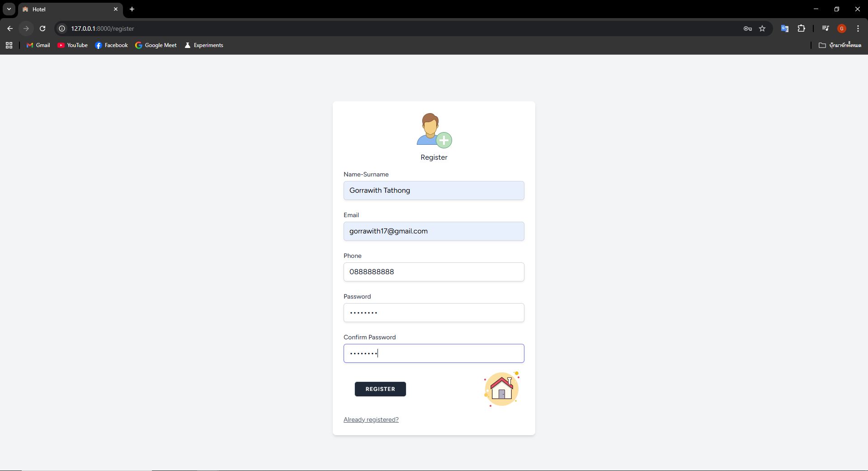Viewport: 868px width, 471px height.
Task: Open a new browser tab
Action: pyautogui.click(x=132, y=9)
